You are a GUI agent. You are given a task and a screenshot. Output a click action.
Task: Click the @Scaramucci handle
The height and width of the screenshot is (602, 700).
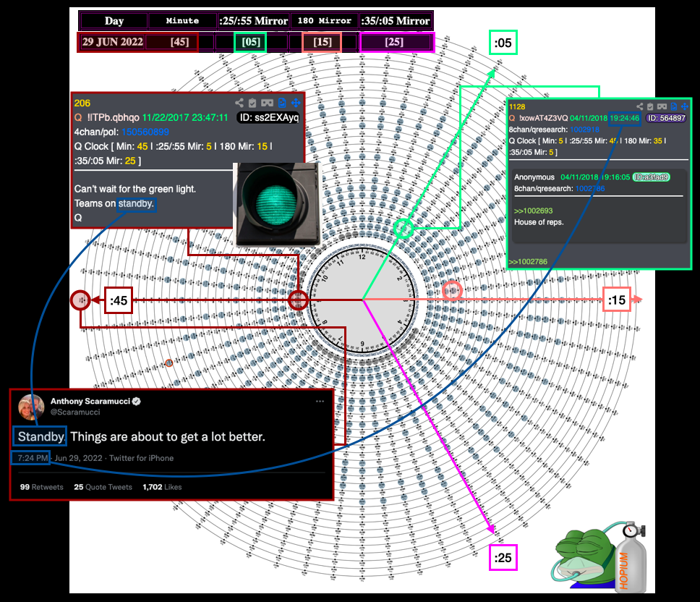tap(75, 412)
